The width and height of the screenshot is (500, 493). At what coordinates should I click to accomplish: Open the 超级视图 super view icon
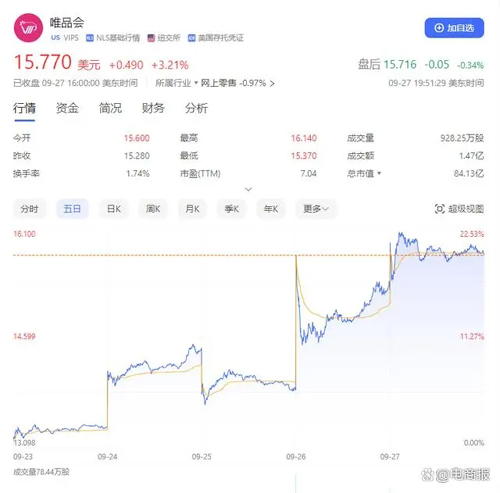click(x=440, y=209)
